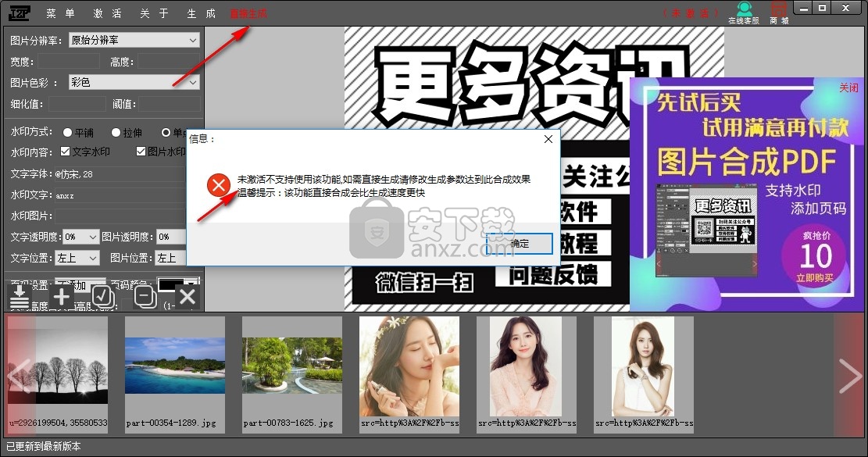Open the 文字位置 dropdown
868x457 pixels.
[x=77, y=258]
